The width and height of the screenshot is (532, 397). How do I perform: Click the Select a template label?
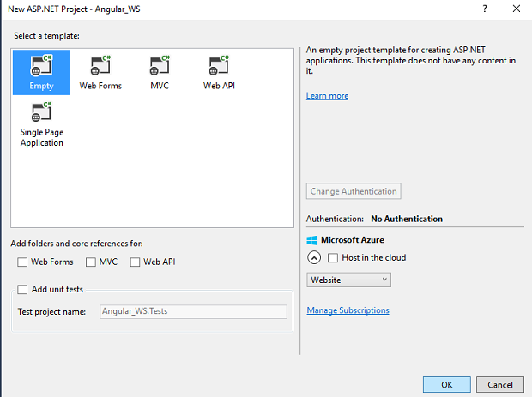tap(46, 36)
